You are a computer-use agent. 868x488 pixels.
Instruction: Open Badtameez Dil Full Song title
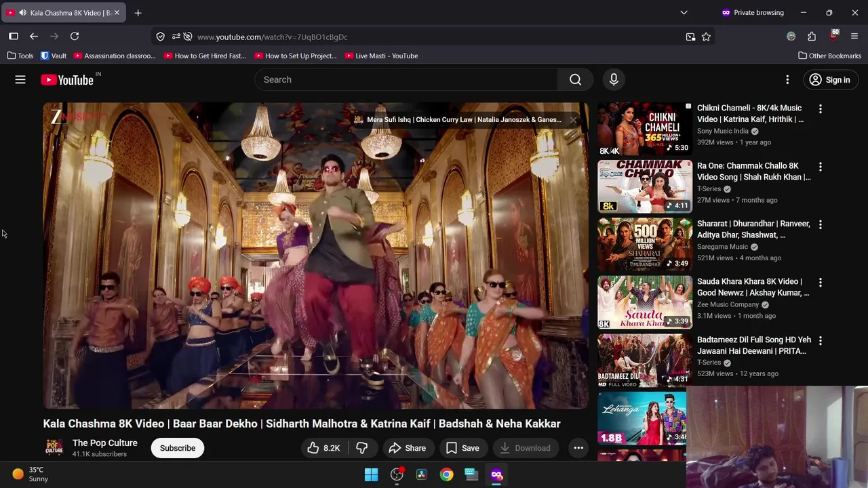click(x=754, y=346)
